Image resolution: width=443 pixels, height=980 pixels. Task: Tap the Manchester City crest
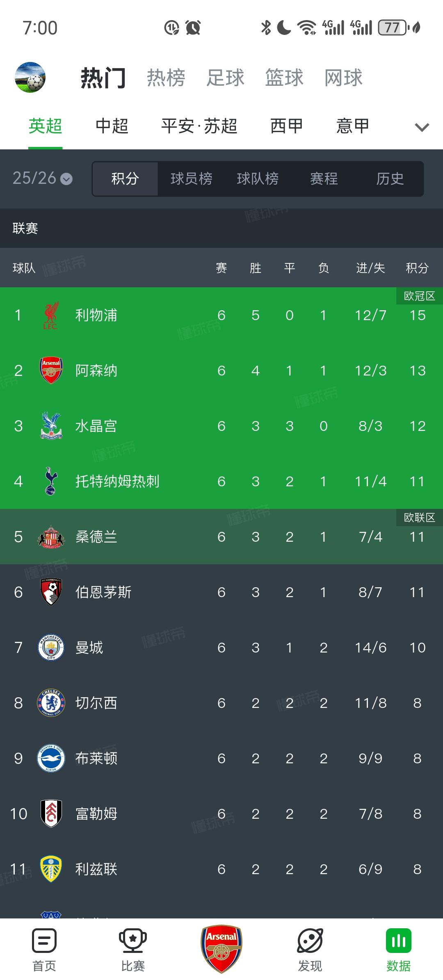pos(51,648)
